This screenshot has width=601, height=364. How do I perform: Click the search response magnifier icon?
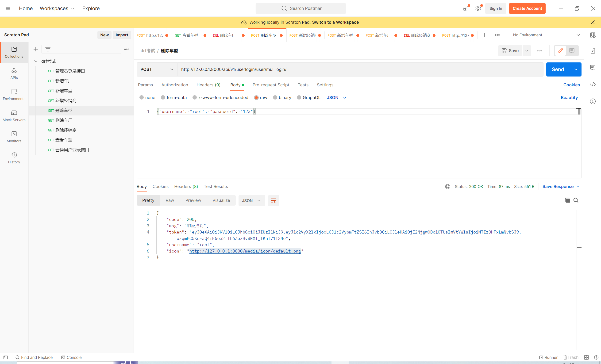pyautogui.click(x=576, y=200)
